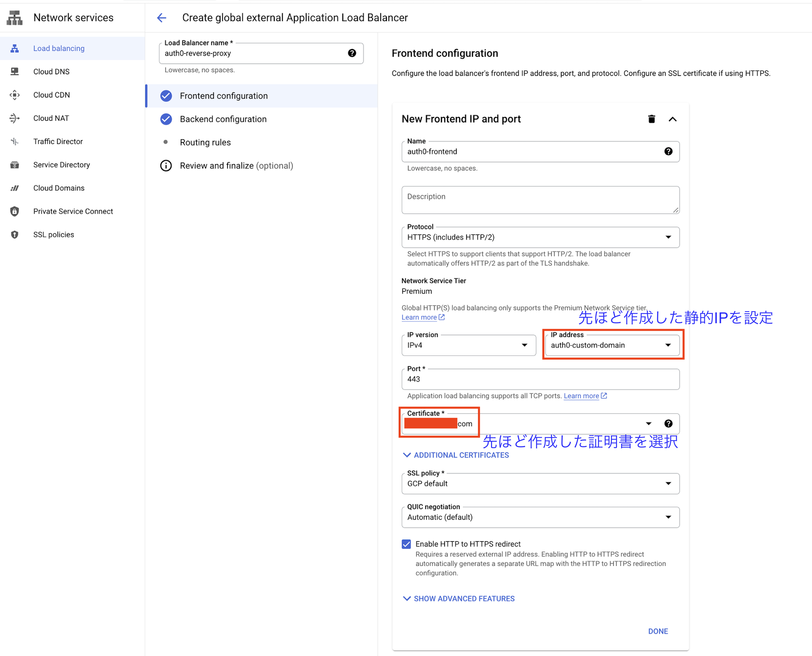The width and height of the screenshot is (812, 656).
Task: Go to Routing rules step
Action: pyautogui.click(x=205, y=142)
